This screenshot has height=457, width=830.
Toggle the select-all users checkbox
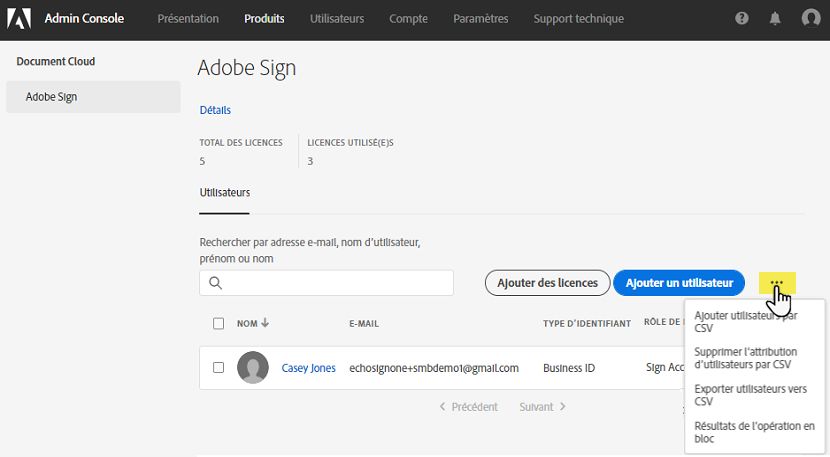(218, 323)
